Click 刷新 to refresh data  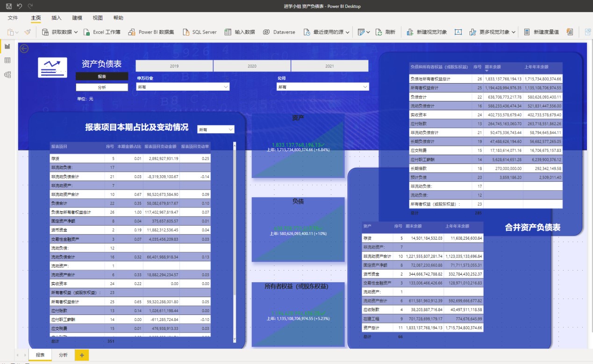click(x=386, y=32)
